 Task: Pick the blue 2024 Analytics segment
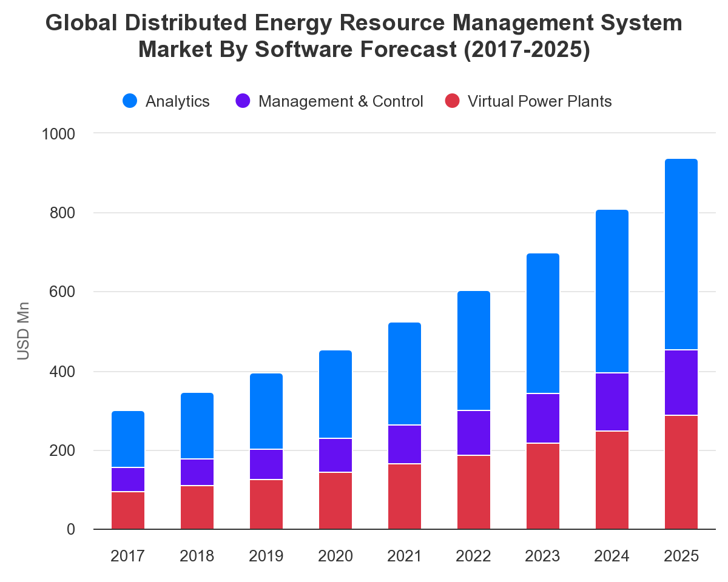[612, 292]
